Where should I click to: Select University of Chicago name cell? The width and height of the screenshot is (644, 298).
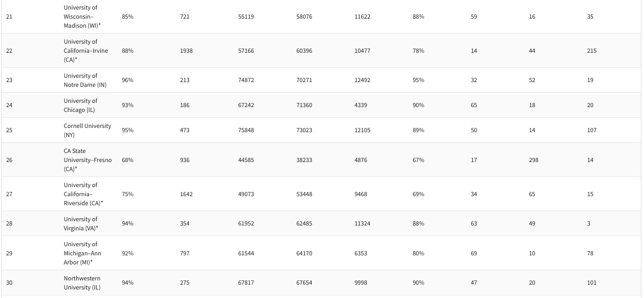(81, 105)
